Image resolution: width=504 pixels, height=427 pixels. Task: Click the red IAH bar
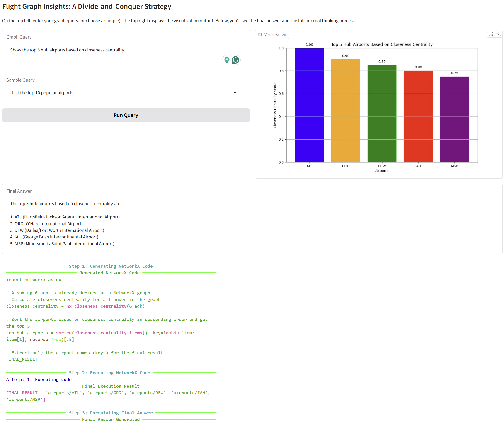[x=418, y=116]
